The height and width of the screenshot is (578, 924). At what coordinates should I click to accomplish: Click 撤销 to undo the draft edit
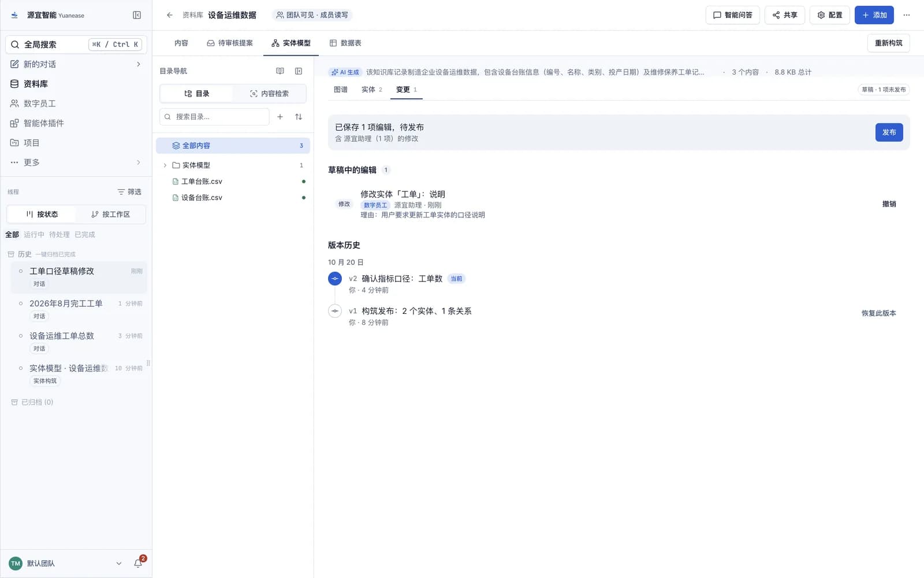coord(889,204)
